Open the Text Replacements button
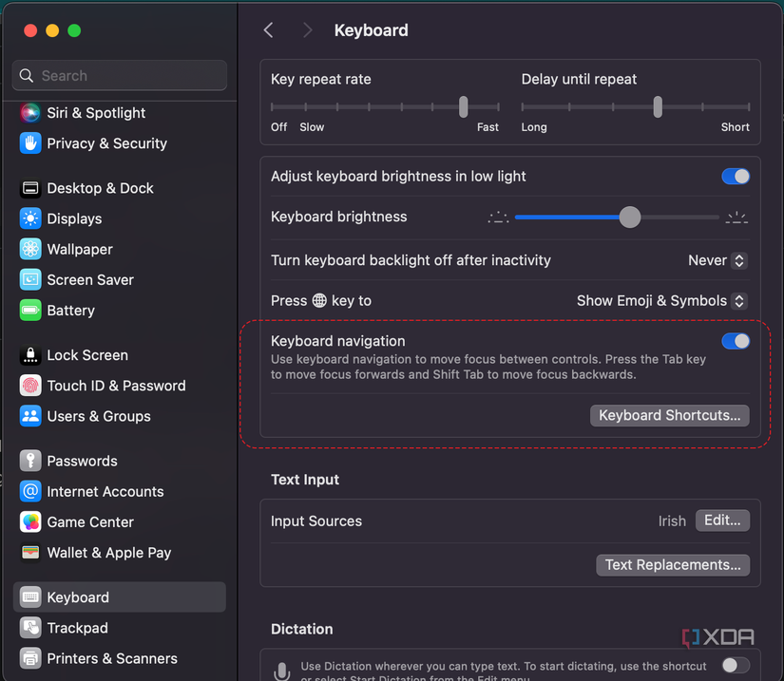Viewport: 784px width, 681px height. click(x=672, y=565)
